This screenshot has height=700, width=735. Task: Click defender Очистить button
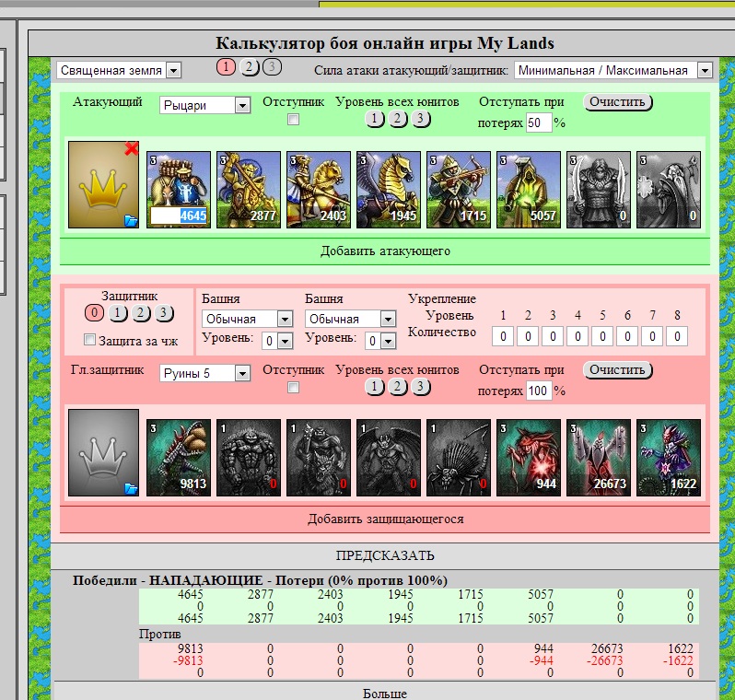click(618, 370)
